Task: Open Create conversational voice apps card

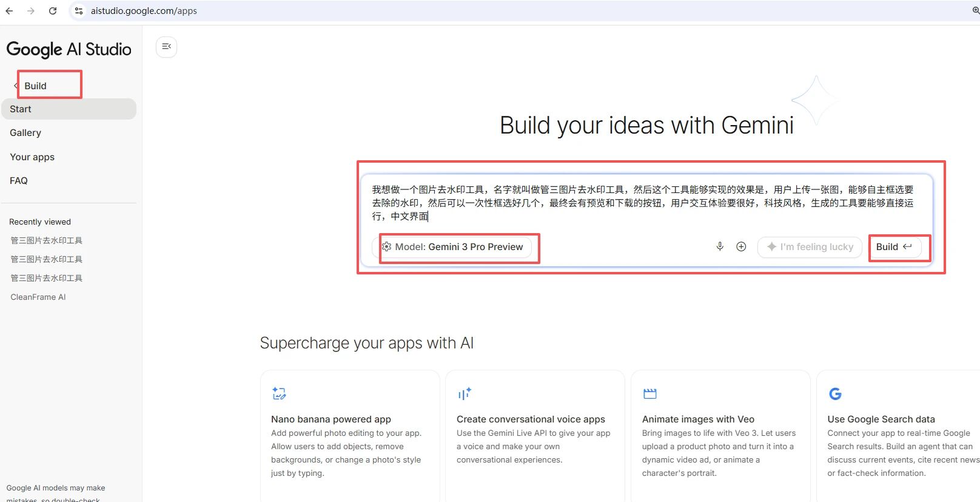Action: 535,436
